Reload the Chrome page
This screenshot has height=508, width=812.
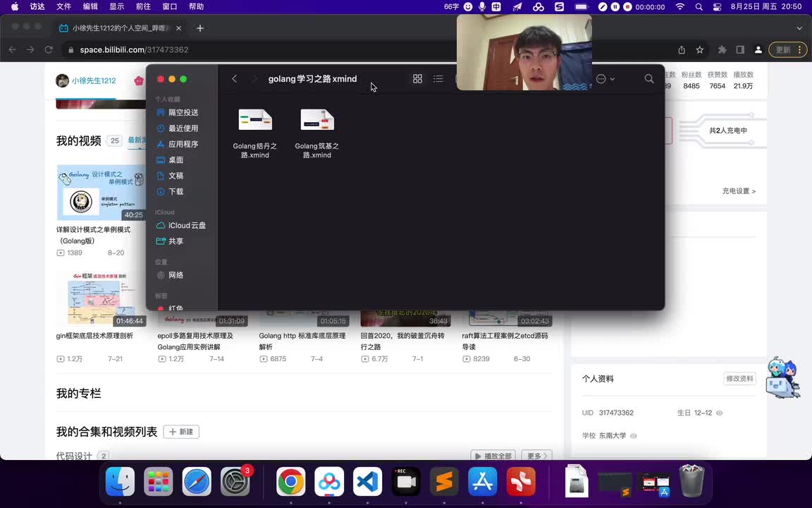[x=49, y=50]
